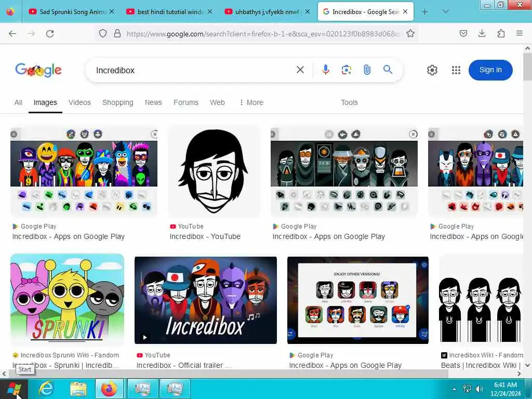Click the paperclip attach icon in search box
532x399 pixels.
point(367,70)
